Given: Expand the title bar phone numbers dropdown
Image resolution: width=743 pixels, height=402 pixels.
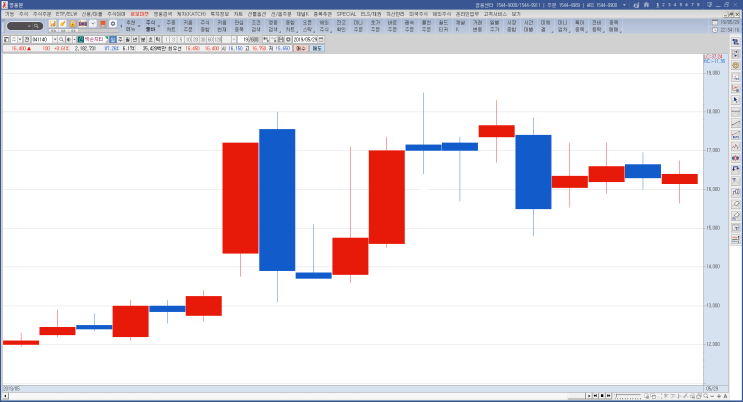Looking at the screenshot, I should 624,5.
